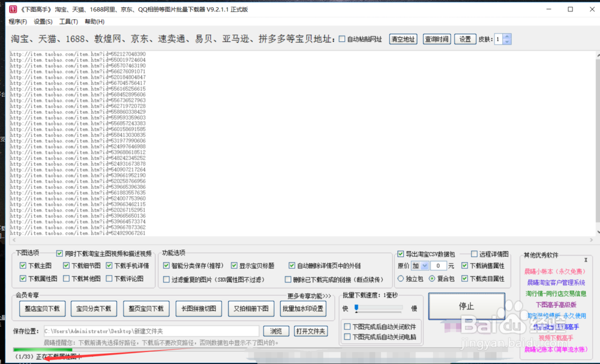The width and height of the screenshot is (600, 364).
Task: Click URL line ending in id=524929067261
Action: 77,233
